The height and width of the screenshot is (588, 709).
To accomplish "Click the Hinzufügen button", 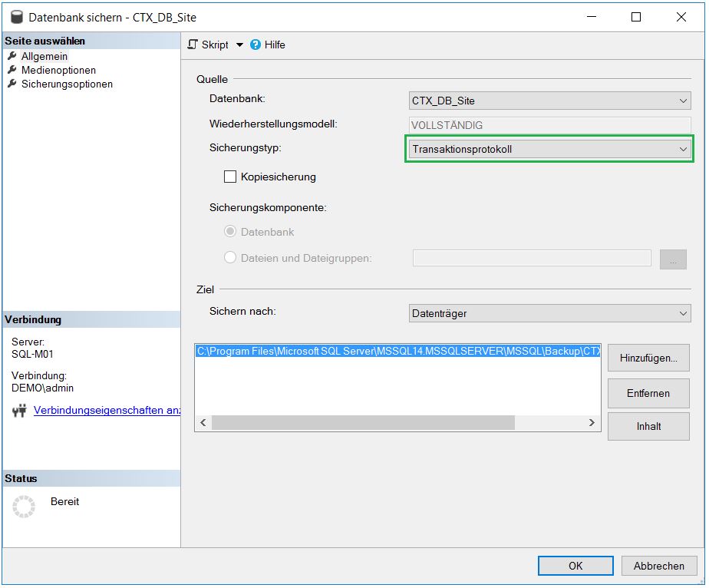I will point(648,358).
